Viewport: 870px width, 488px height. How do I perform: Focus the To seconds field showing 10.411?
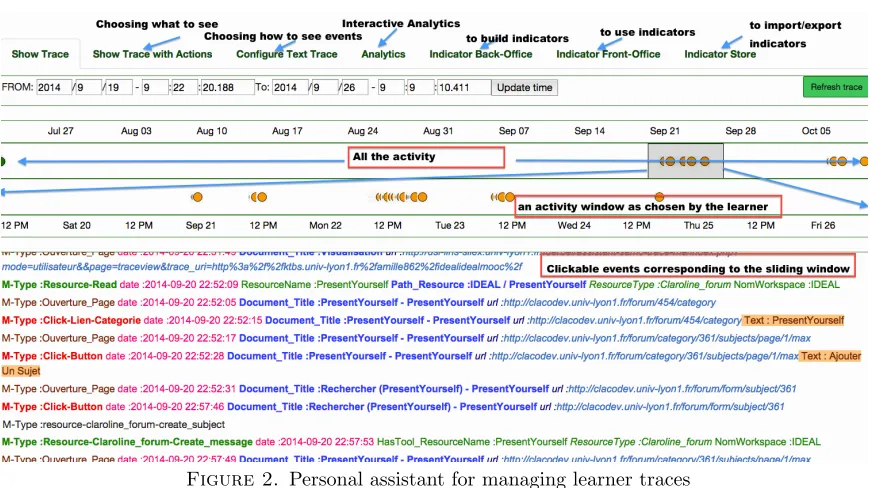pyautogui.click(x=464, y=88)
